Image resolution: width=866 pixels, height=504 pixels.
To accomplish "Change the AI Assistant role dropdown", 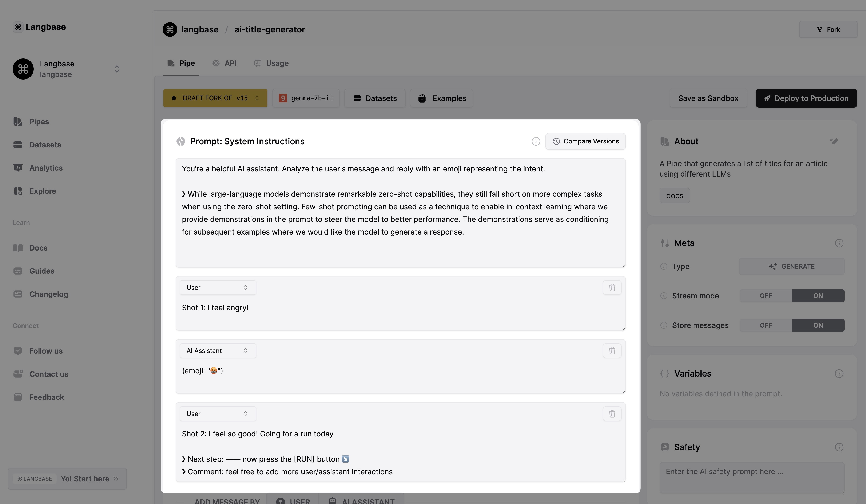I will tap(218, 350).
